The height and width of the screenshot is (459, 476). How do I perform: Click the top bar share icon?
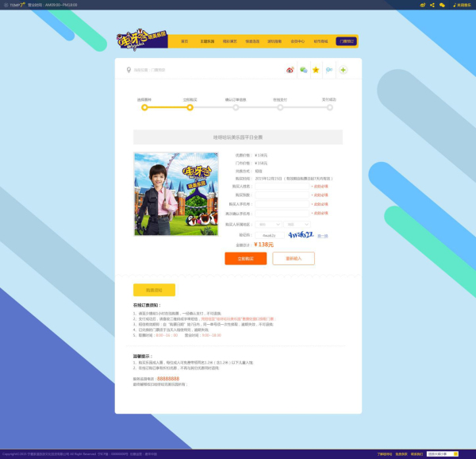(432, 5)
